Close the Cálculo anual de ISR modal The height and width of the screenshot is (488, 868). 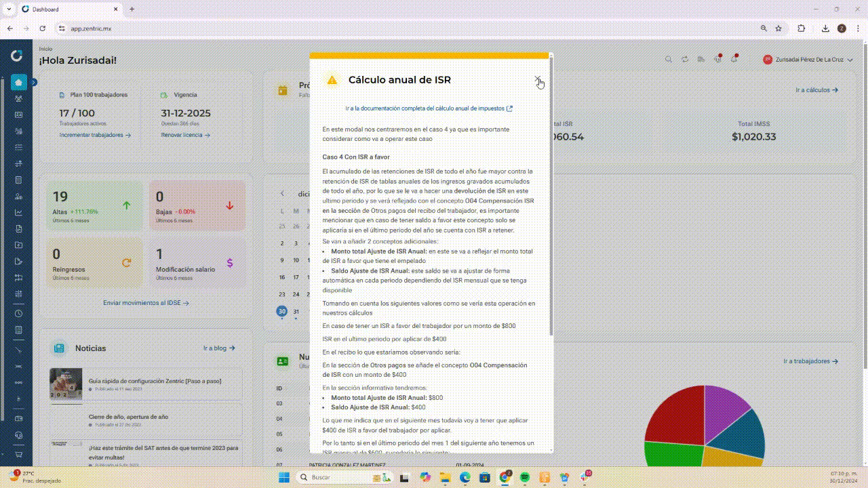click(538, 80)
